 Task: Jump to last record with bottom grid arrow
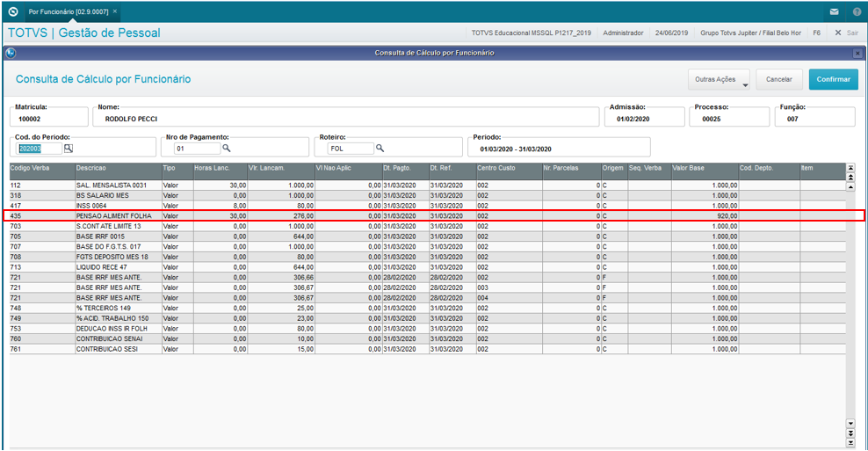click(x=850, y=443)
